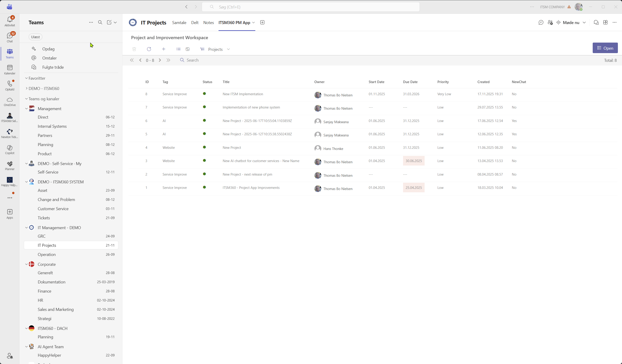The width and height of the screenshot is (622, 364).
Task: Click the add tab plus icon
Action: tap(262, 22)
